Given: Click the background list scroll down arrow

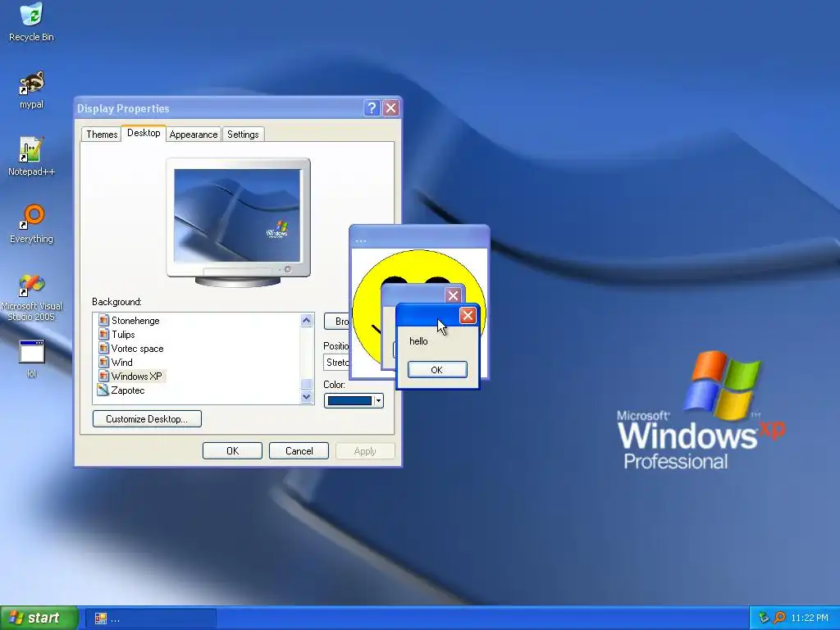Looking at the screenshot, I should 307,397.
